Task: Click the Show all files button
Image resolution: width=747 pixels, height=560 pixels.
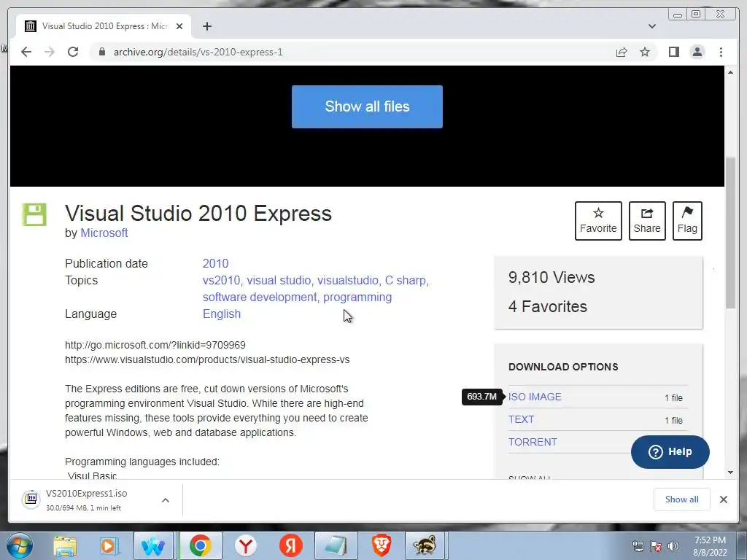Action: point(367,106)
